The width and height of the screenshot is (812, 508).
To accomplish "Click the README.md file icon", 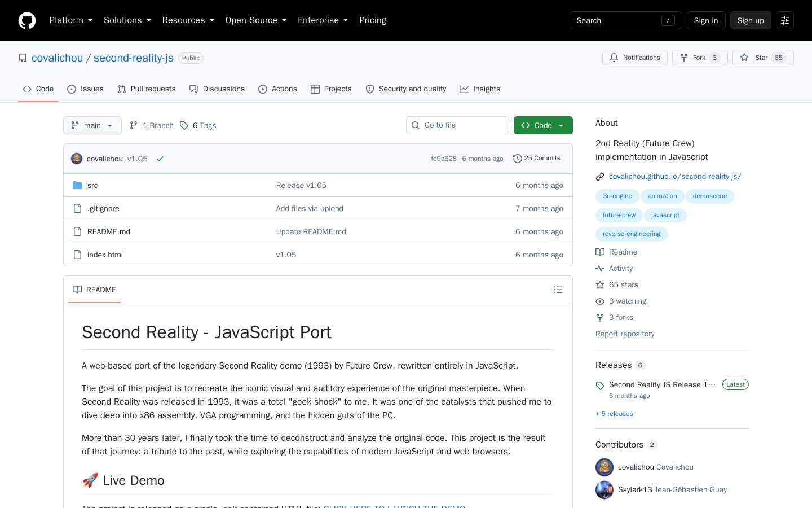I will coord(77,231).
